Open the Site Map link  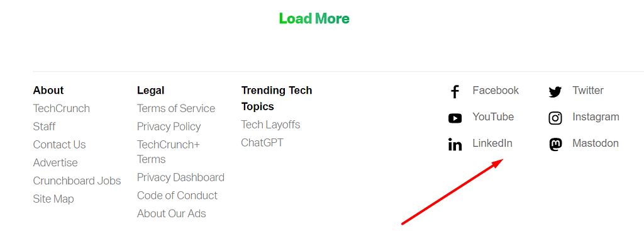53,199
